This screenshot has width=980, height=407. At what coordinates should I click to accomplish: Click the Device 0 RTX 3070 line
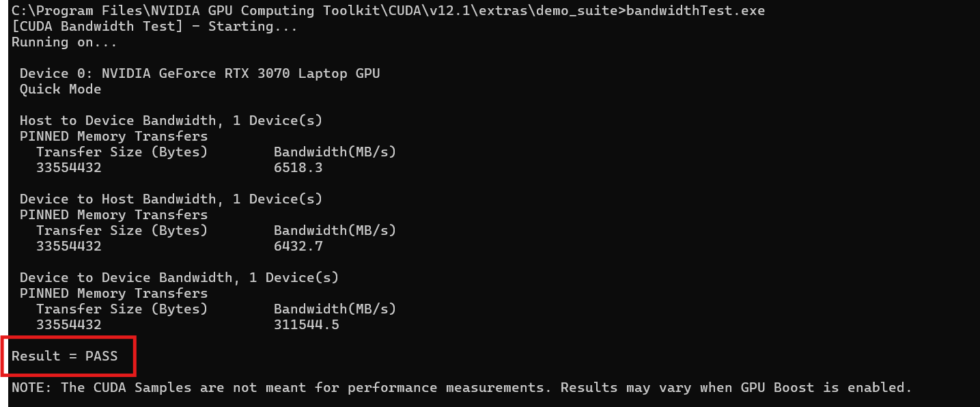200,73
